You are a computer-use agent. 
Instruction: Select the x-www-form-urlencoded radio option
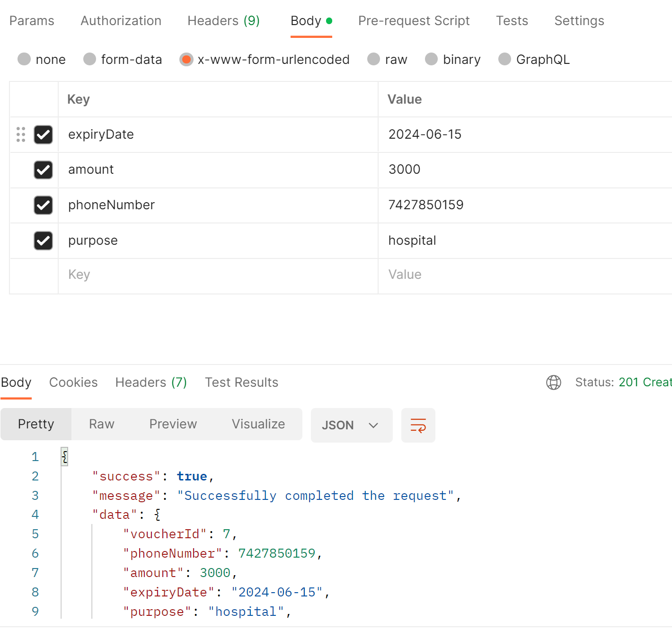(x=186, y=59)
